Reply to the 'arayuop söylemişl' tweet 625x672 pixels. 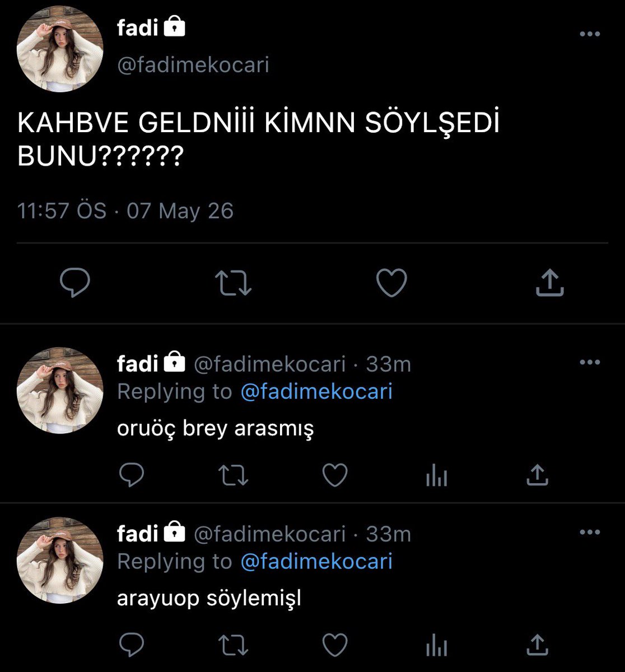(132, 645)
